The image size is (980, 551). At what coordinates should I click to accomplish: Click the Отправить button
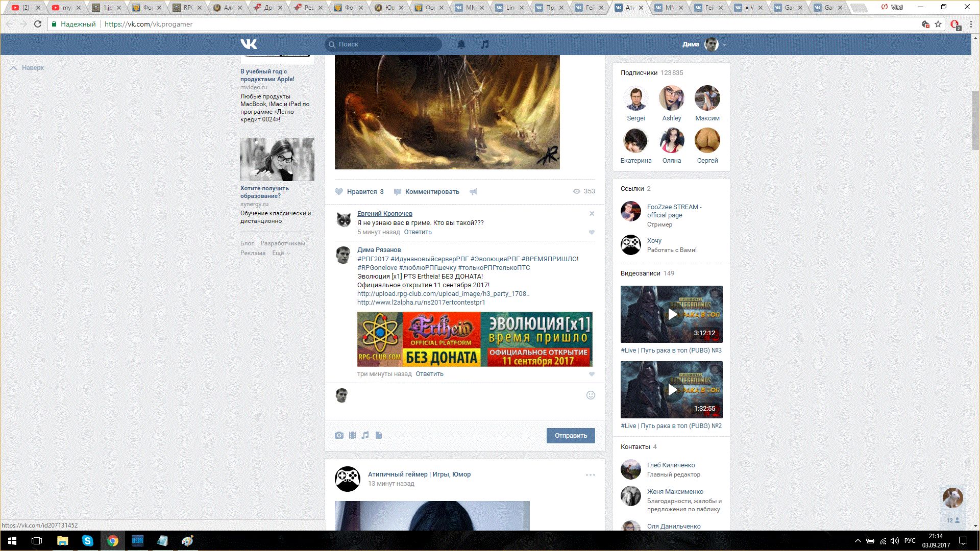[571, 436]
